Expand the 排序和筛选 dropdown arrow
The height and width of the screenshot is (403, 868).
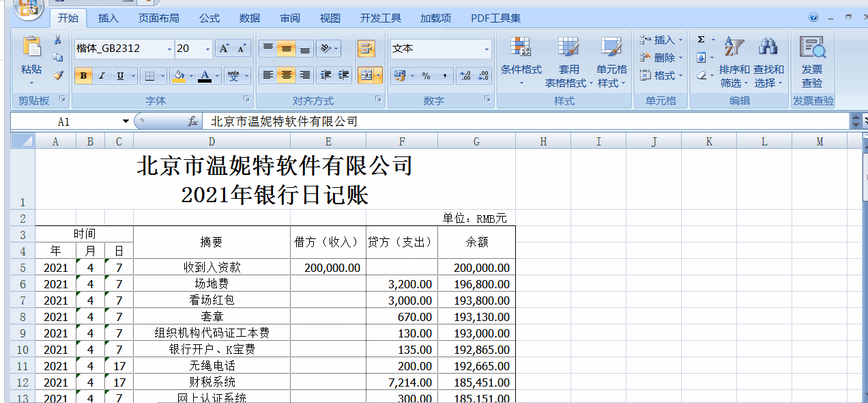[746, 82]
